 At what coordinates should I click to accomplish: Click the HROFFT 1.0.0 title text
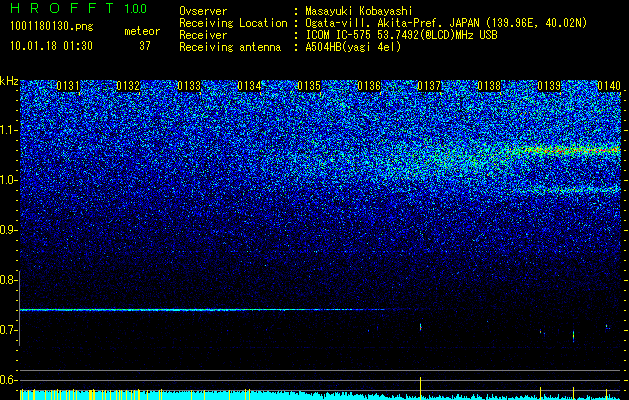78,8
